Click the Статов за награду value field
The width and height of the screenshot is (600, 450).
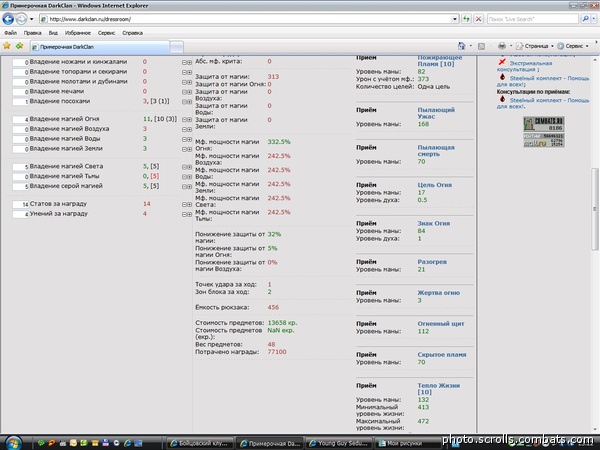coord(21,204)
